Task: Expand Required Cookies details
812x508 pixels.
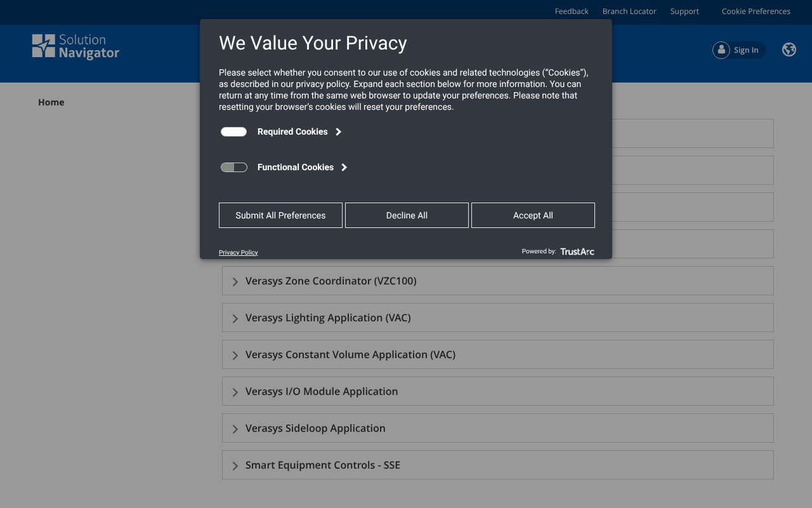Action: click(338, 131)
